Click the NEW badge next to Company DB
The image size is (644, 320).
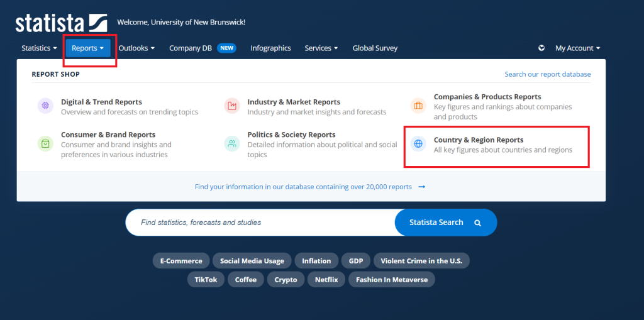click(x=226, y=48)
